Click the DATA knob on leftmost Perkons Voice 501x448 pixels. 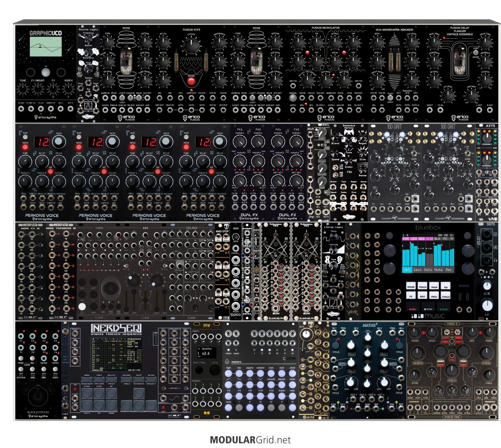58,142
